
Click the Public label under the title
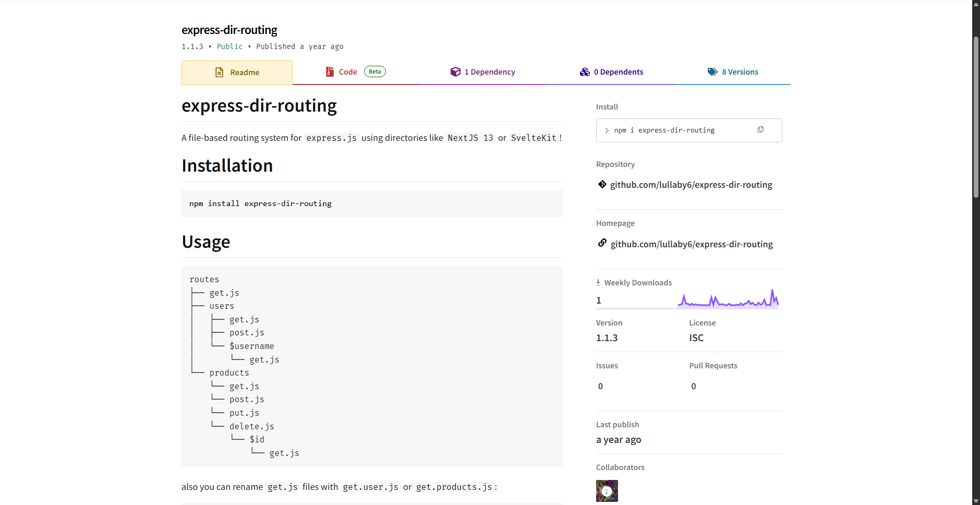tap(230, 46)
